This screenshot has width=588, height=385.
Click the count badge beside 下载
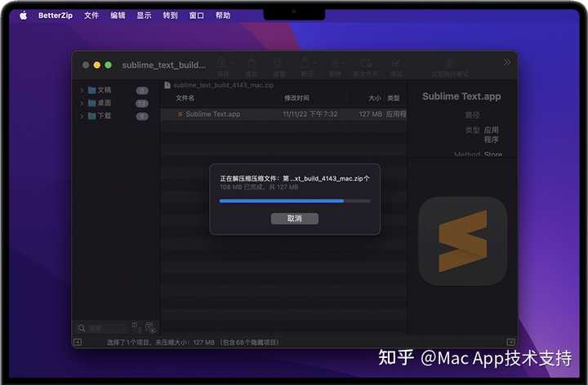142,116
